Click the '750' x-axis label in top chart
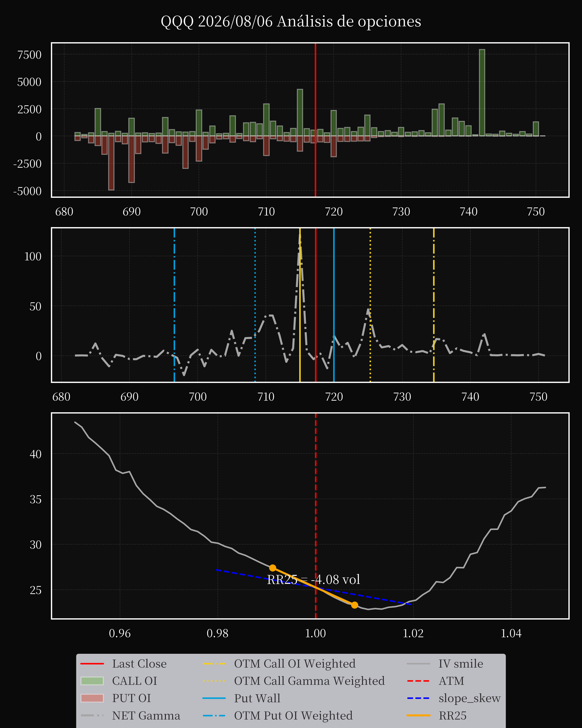Screen dimensions: 582x728 (x=536, y=212)
